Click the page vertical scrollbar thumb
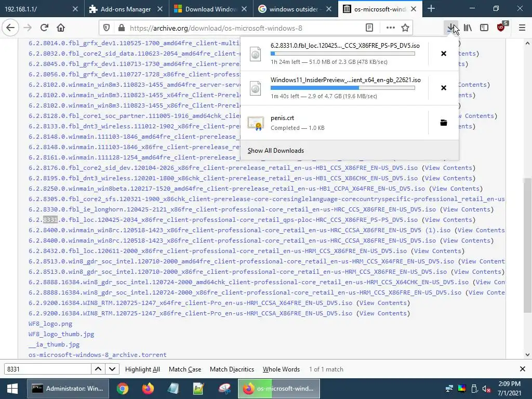532x399 pixels. tap(527, 246)
